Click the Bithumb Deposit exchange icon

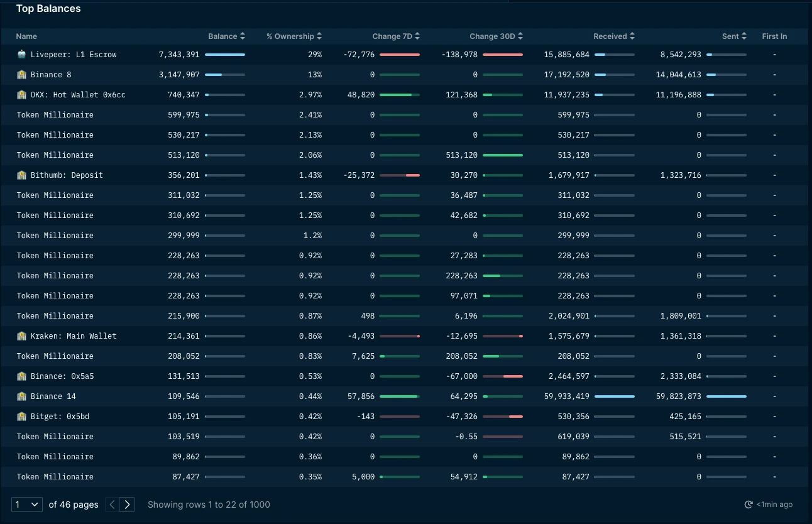[x=22, y=175]
